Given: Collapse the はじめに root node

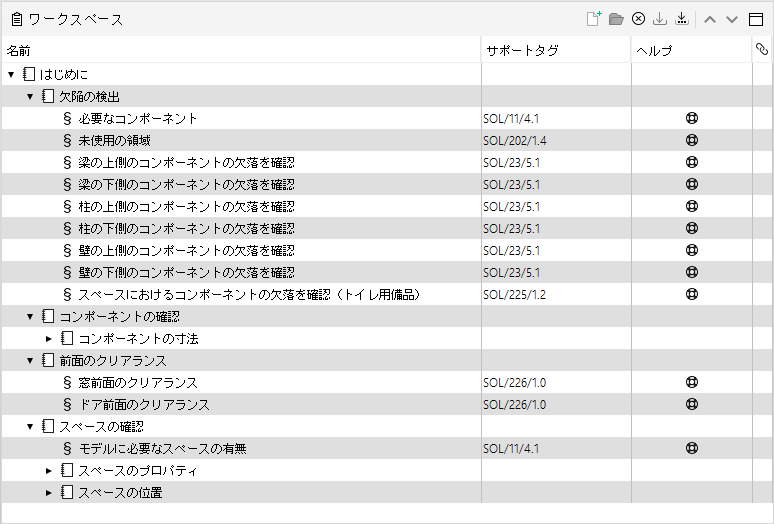Looking at the screenshot, I should click(x=11, y=75).
